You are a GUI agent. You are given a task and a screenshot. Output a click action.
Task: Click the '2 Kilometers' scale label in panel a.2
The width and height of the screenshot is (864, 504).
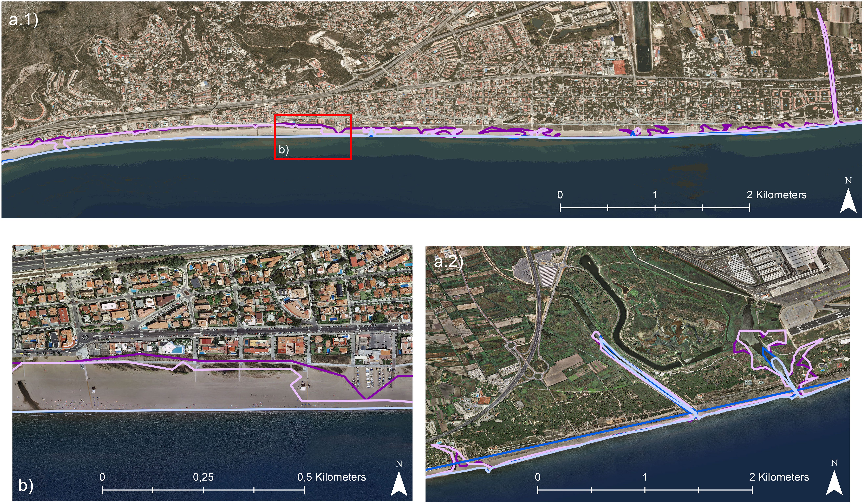click(779, 477)
